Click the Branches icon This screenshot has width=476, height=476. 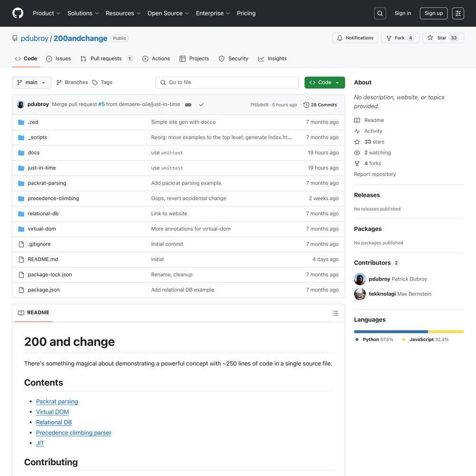[59, 82]
